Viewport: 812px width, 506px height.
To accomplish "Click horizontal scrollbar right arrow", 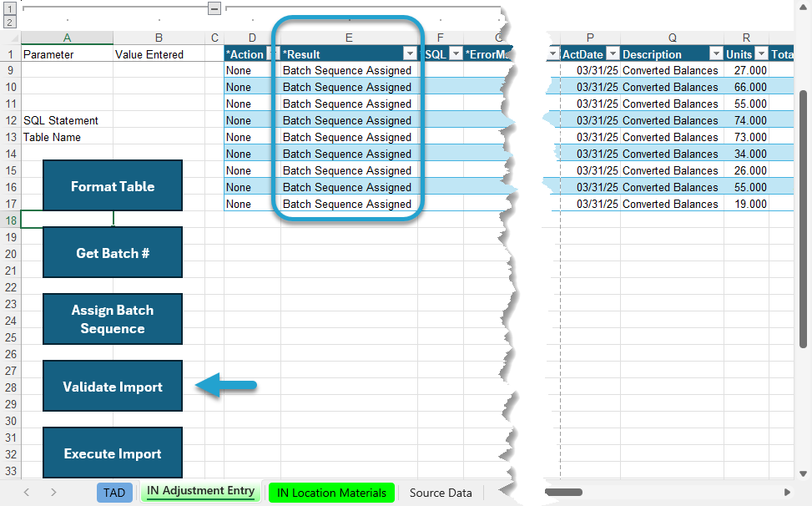I will (787, 492).
